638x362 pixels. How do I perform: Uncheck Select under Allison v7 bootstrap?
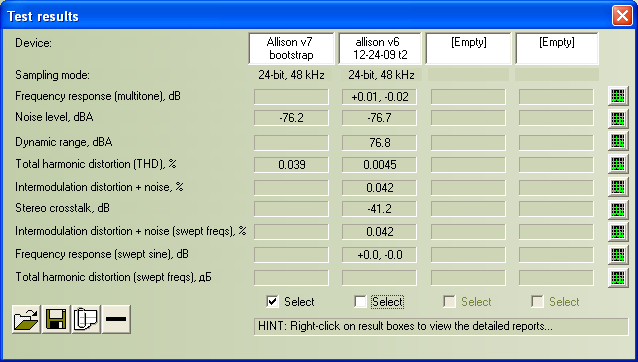(272, 301)
